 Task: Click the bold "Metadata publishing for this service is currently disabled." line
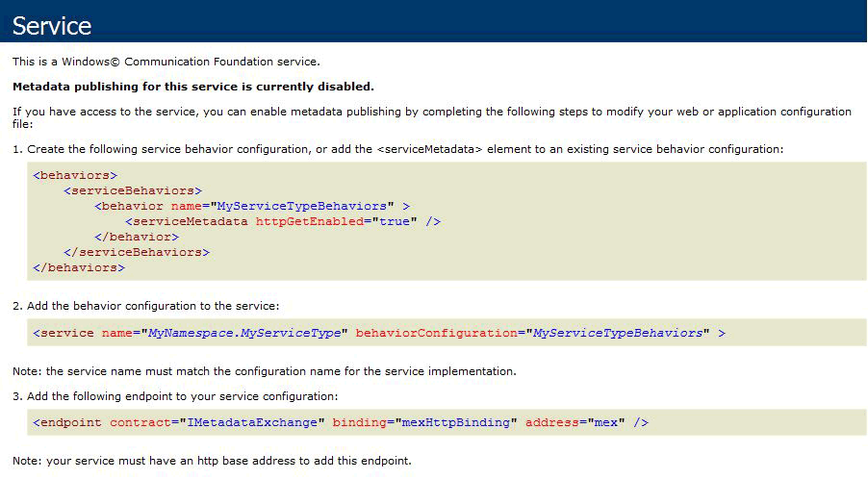(193, 87)
